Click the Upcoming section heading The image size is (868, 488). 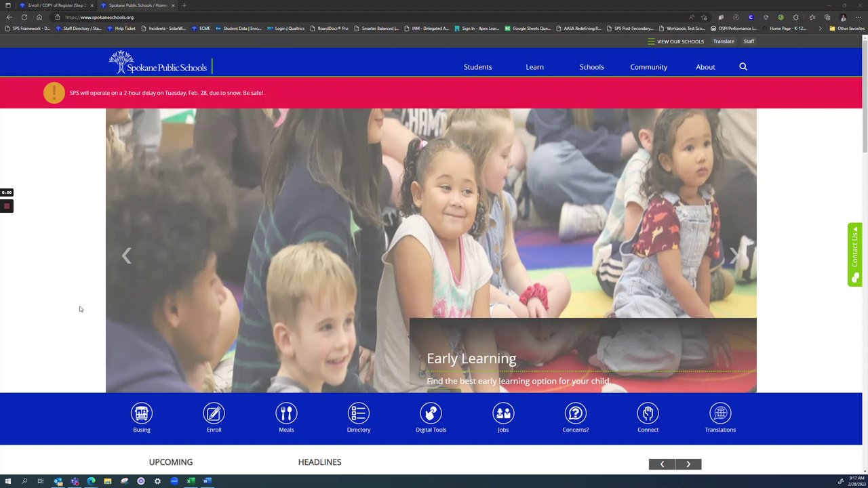[x=171, y=462]
